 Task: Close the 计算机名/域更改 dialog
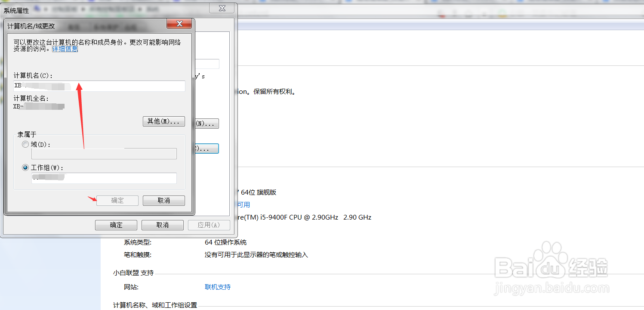pyautogui.click(x=179, y=24)
